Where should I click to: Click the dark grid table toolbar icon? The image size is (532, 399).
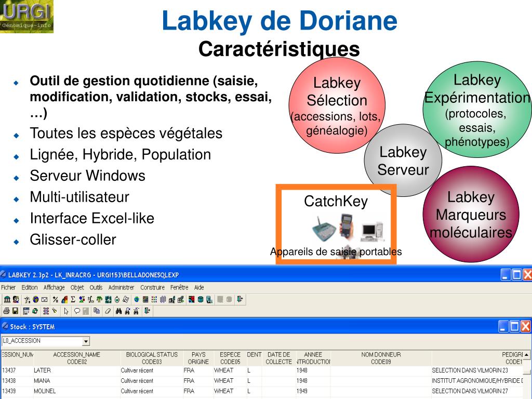145,300
